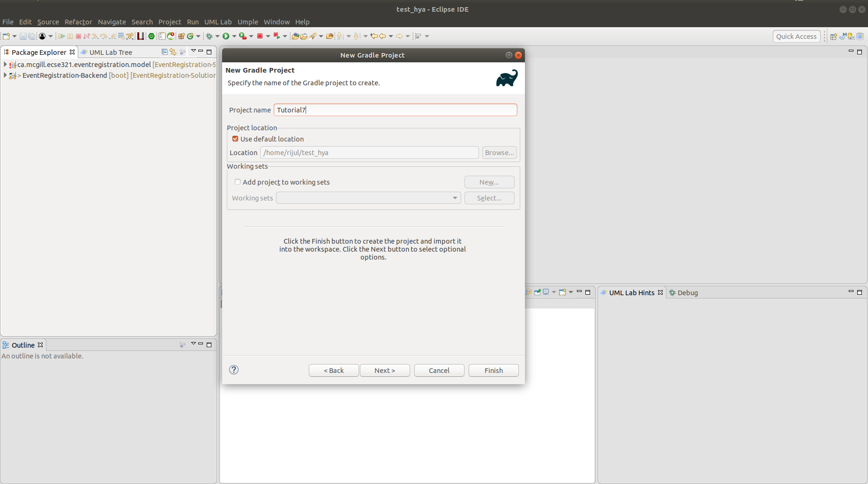Click the Next button

385,370
